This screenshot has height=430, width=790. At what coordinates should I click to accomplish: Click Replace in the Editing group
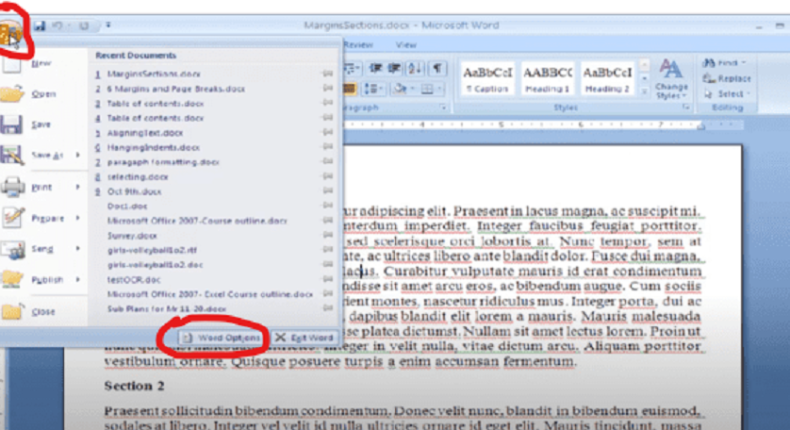(x=727, y=79)
